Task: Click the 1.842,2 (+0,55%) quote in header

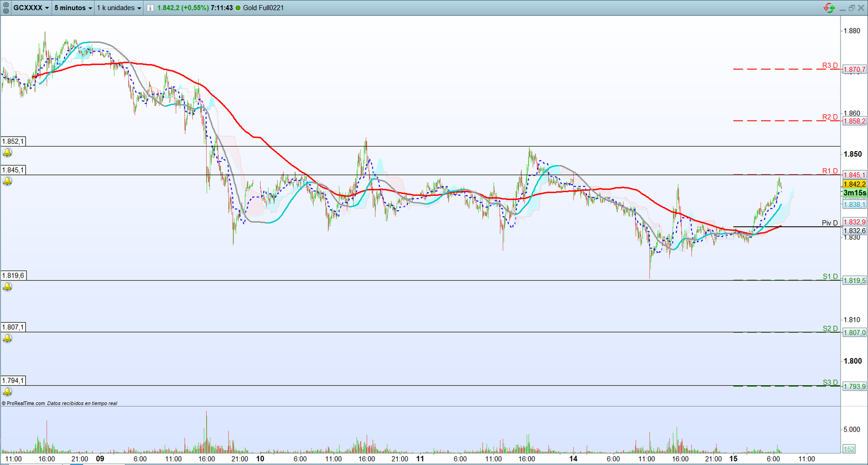Action: point(183,8)
